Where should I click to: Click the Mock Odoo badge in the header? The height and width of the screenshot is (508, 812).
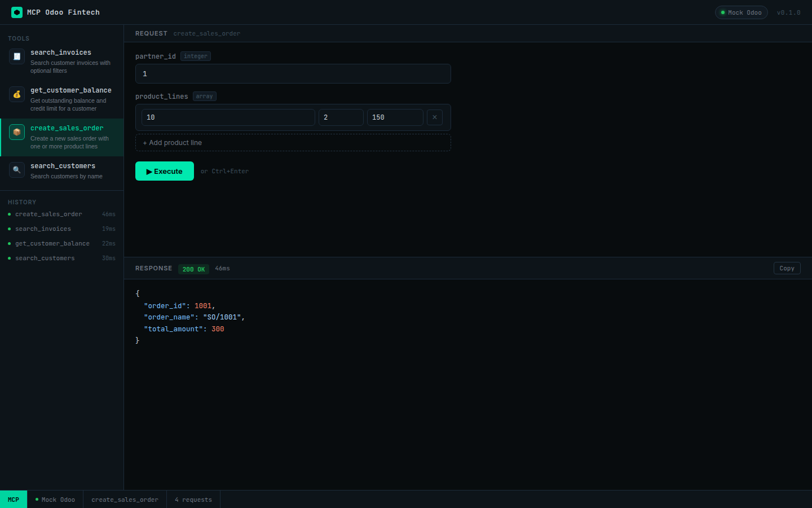click(x=742, y=12)
